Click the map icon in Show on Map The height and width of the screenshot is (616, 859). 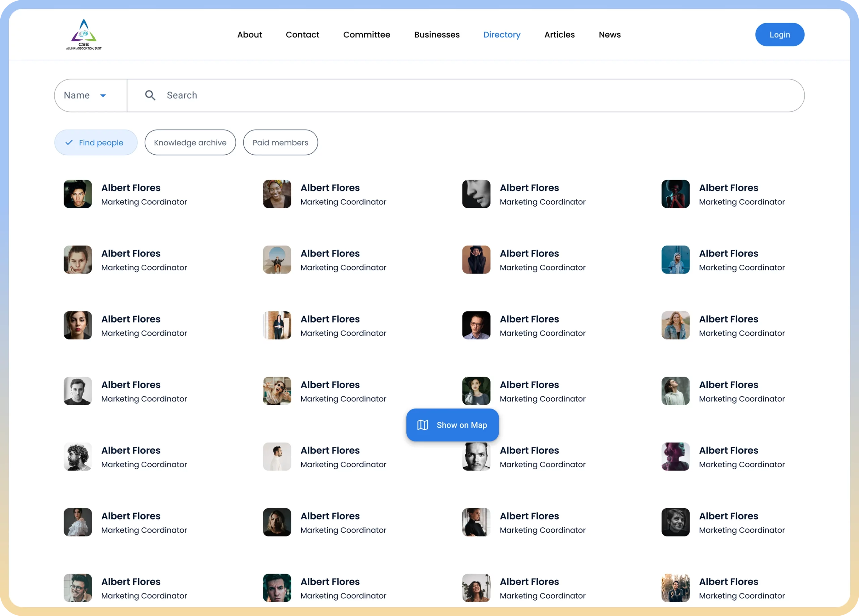[422, 425]
